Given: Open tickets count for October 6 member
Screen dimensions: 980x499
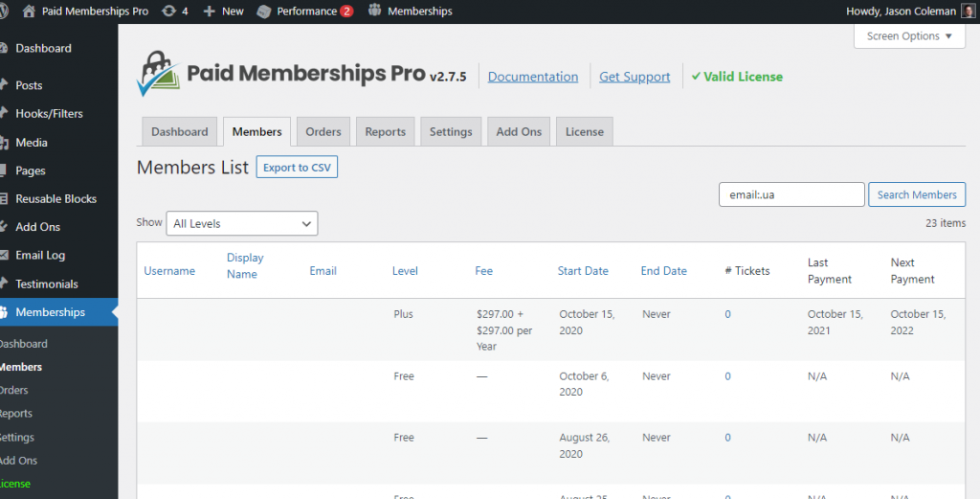Looking at the screenshot, I should [727, 375].
